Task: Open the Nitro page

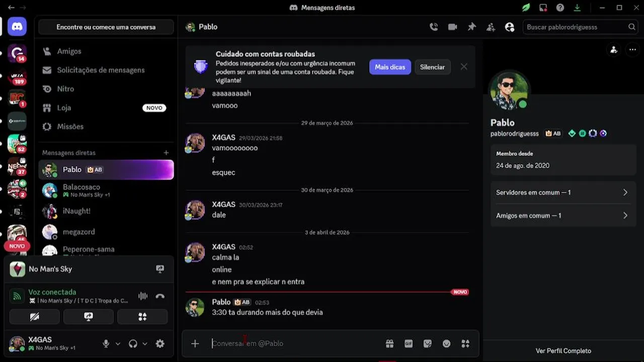Action: [x=106, y=89]
